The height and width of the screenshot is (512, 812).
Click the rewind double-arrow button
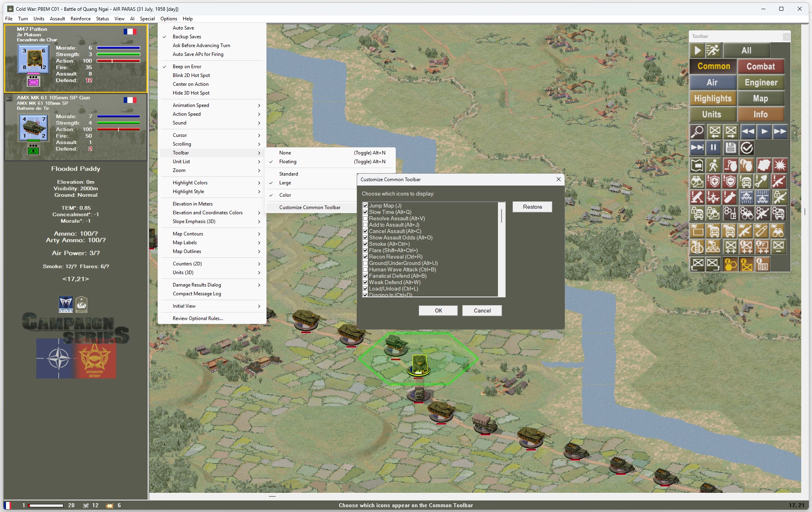tap(748, 131)
